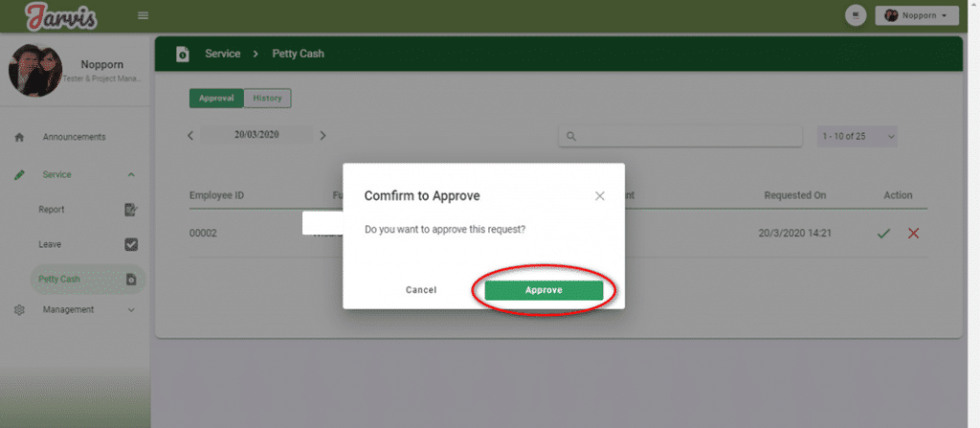This screenshot has width=980, height=428.
Task: Expand the Management sidebar section
Action: [131, 309]
